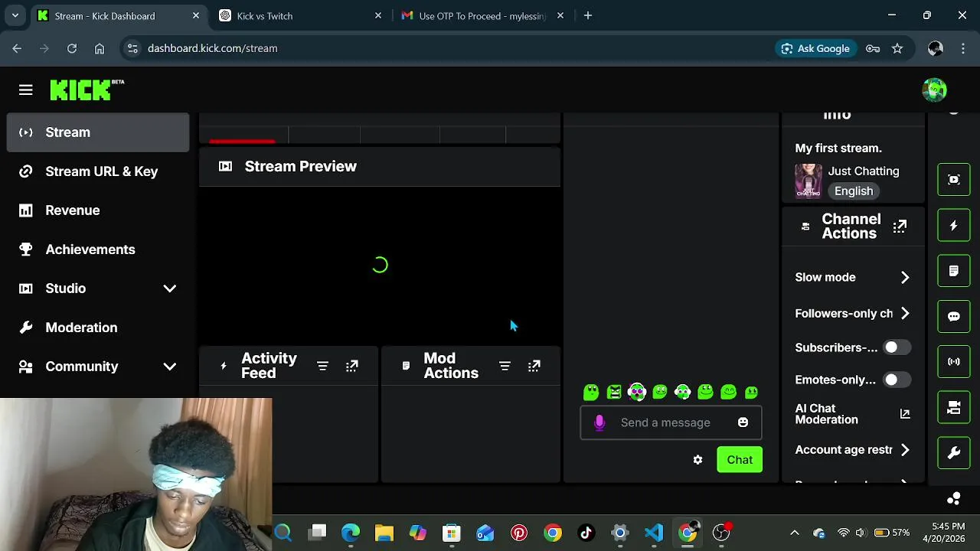The image size is (980, 551).
Task: Open the Achievements page
Action: (98, 249)
